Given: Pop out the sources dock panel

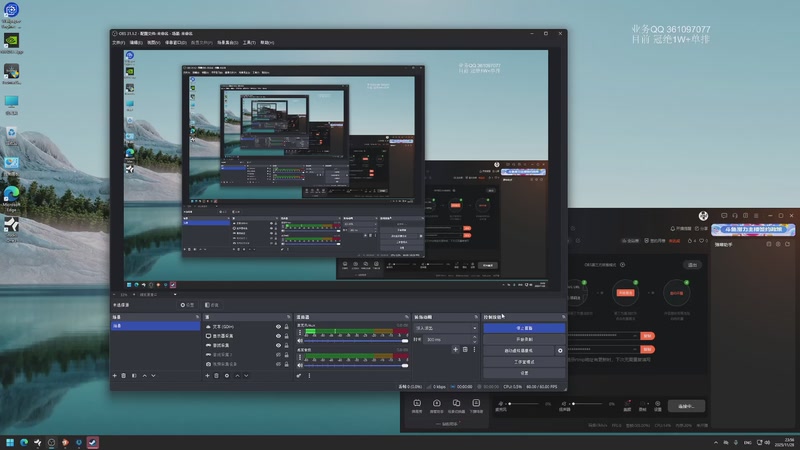Looking at the screenshot, I should 288,317.
